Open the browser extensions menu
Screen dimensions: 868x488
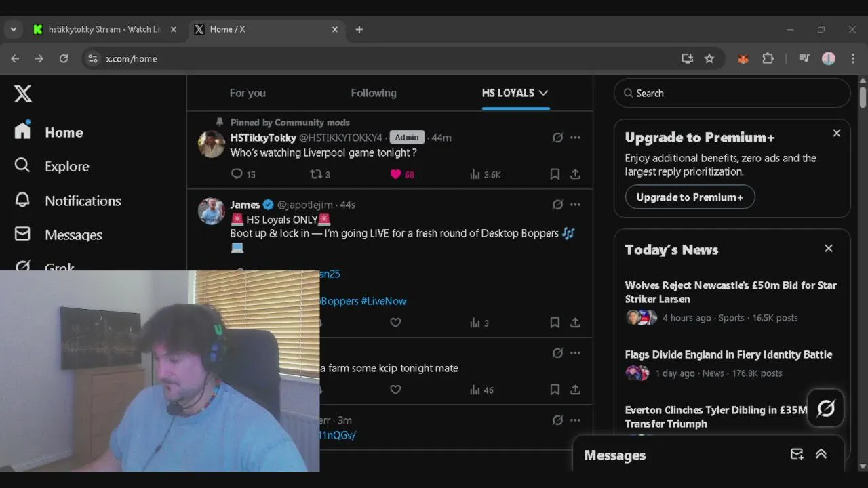point(768,59)
